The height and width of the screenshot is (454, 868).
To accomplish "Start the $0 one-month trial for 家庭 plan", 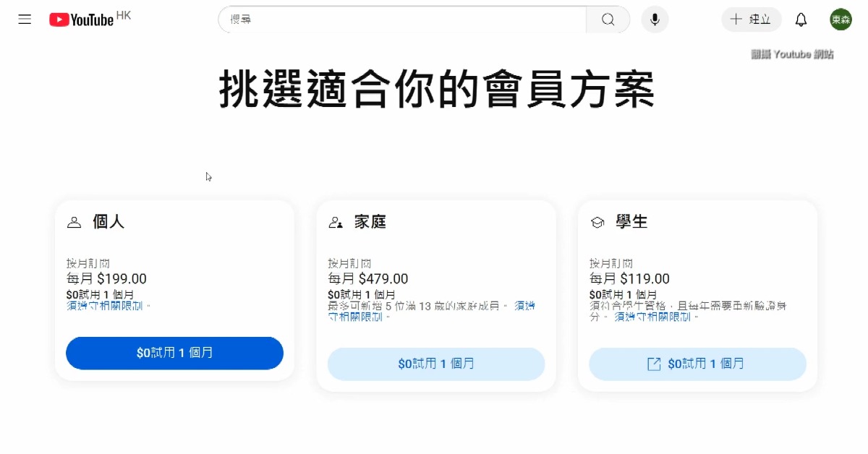I will (x=436, y=364).
